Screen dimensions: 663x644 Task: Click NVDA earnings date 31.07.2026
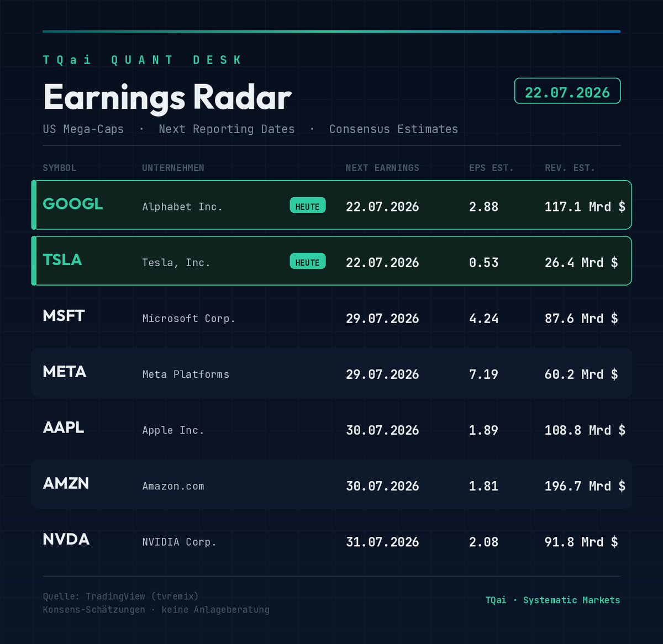coord(382,542)
